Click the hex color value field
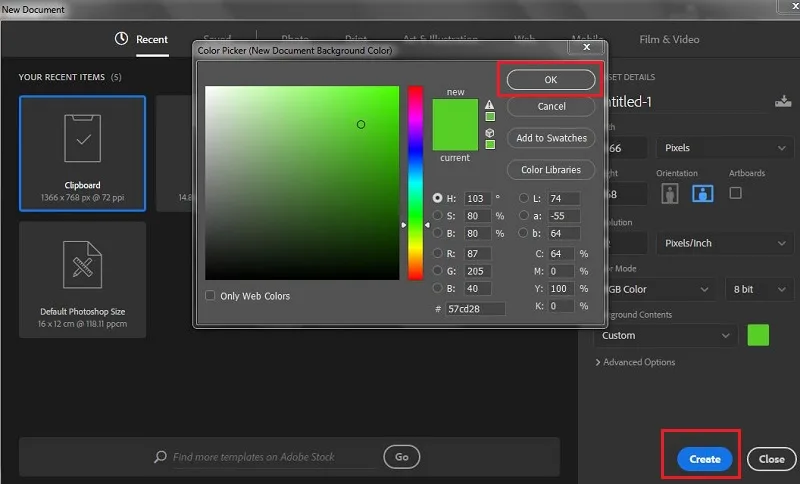The height and width of the screenshot is (484, 800). coord(475,309)
